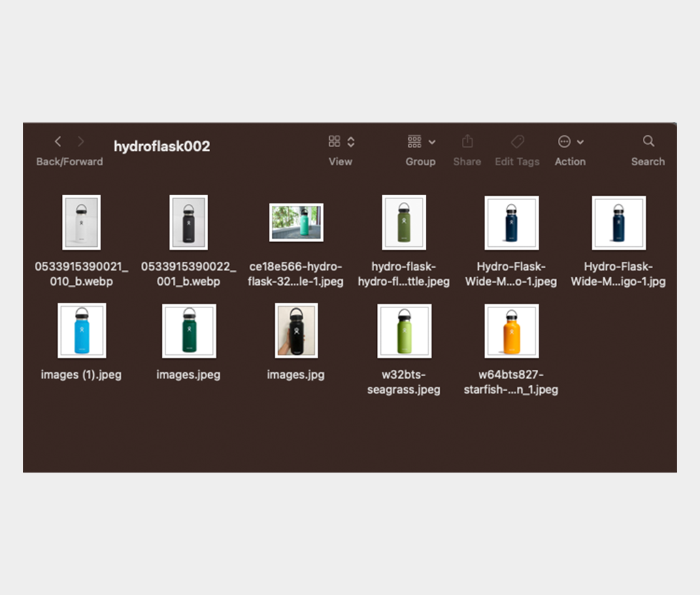Select the olive green bottle thumbnail

pyautogui.click(x=404, y=222)
